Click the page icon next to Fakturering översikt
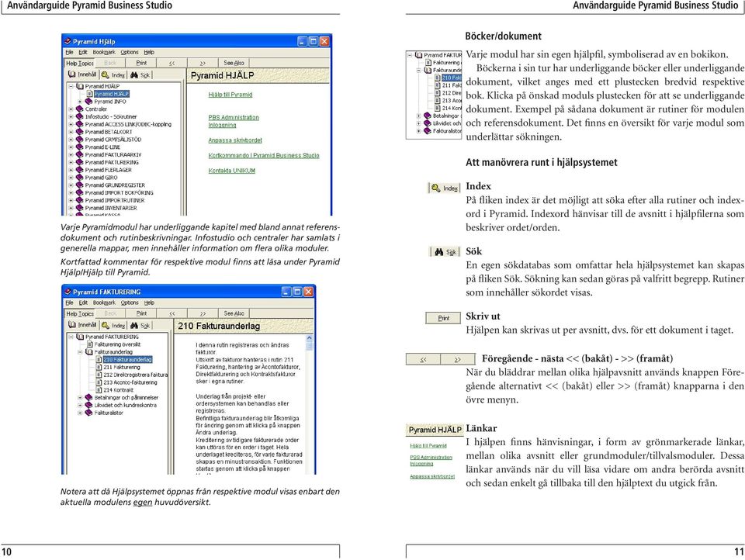This screenshot has width=745, height=560. click(x=90, y=344)
